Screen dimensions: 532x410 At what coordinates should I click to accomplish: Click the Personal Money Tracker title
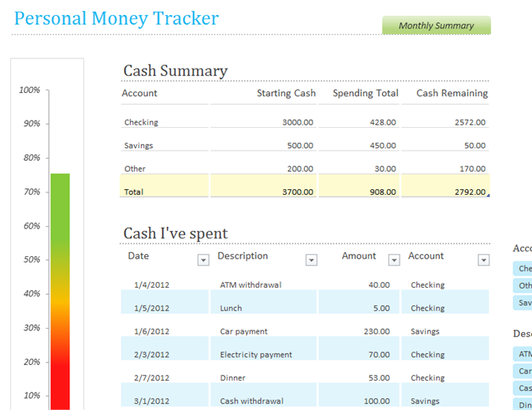(117, 19)
